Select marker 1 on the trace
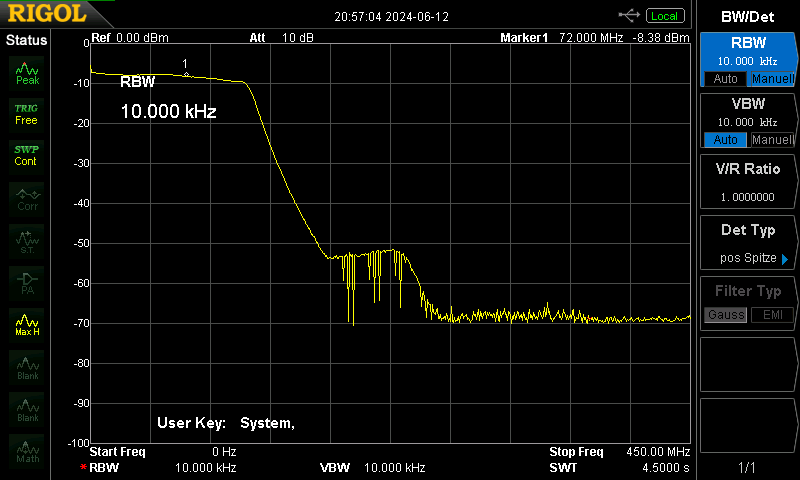This screenshot has height=480, width=800. pyautogui.click(x=186, y=74)
